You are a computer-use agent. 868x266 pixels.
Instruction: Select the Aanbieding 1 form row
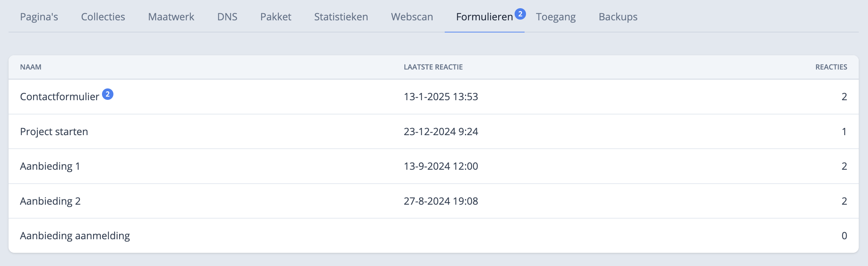pyautogui.click(x=50, y=166)
